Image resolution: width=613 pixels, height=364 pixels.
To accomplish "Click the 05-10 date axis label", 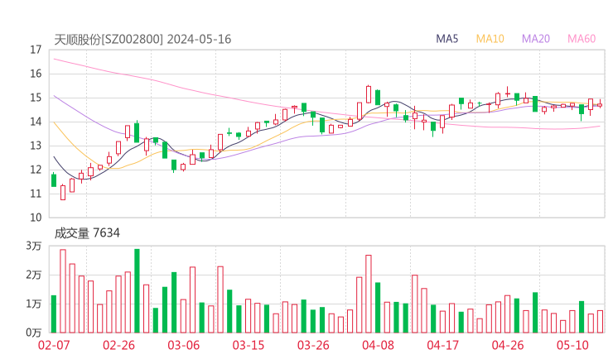I will 572,345.
